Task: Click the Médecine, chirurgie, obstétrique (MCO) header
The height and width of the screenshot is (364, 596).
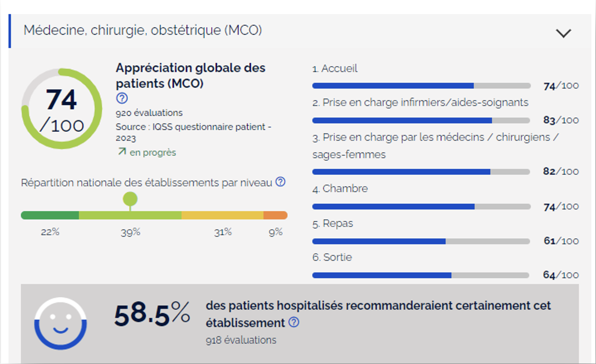Action: [143, 31]
